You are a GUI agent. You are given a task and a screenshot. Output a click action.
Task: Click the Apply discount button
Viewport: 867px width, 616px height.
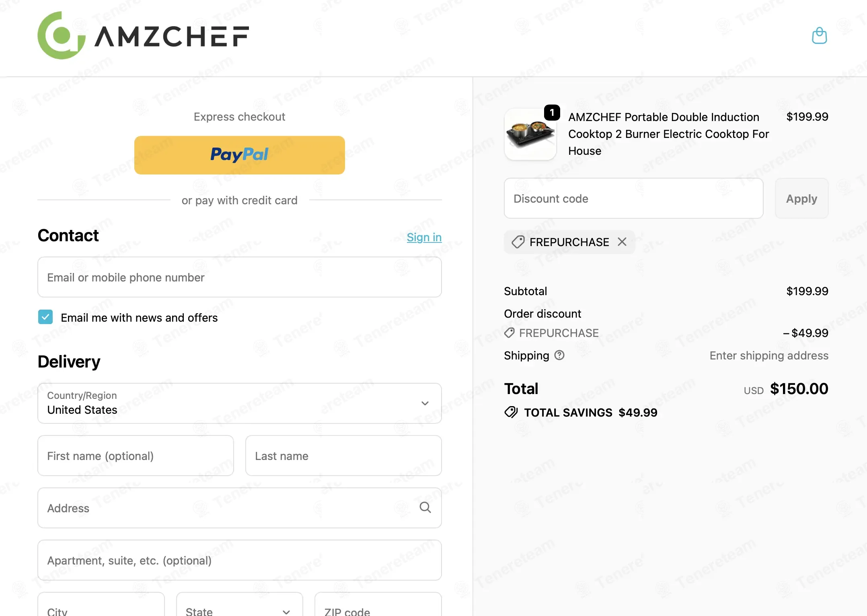[x=801, y=198]
